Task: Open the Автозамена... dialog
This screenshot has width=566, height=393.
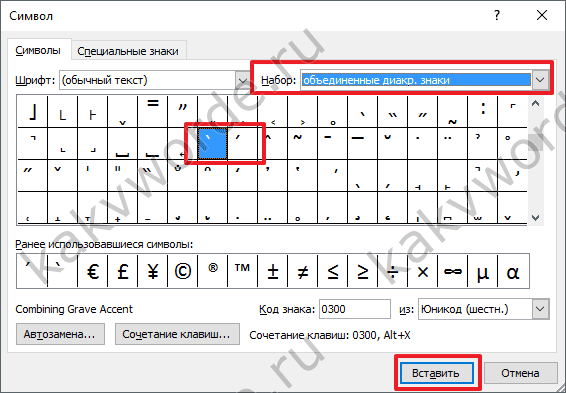Action: tap(60, 334)
